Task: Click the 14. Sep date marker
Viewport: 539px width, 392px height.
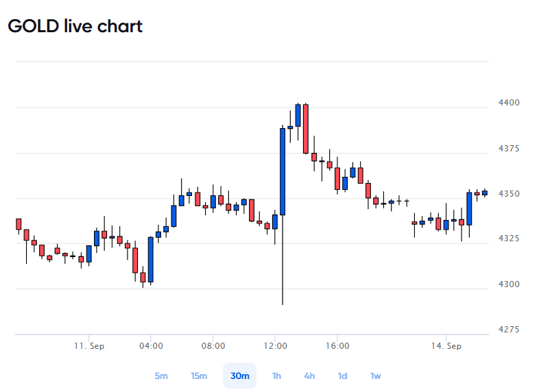Action: pyautogui.click(x=446, y=345)
